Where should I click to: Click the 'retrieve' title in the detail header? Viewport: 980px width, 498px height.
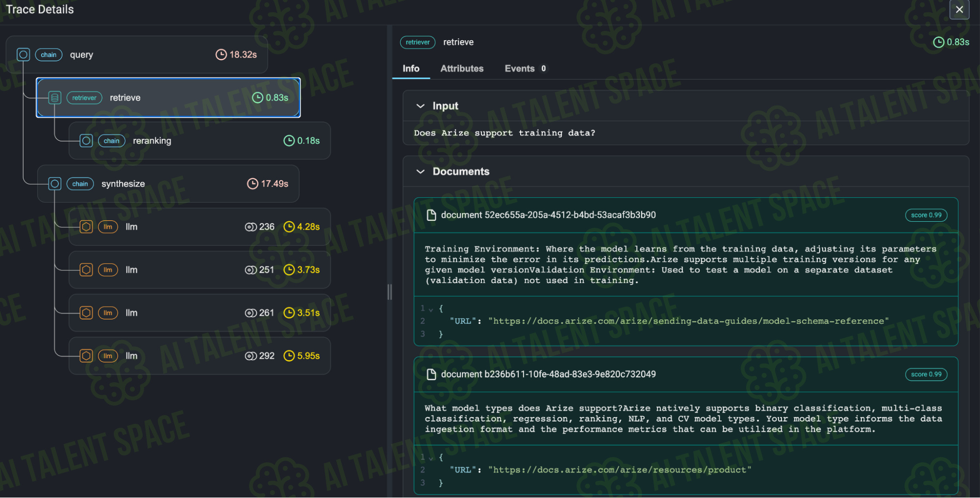458,42
